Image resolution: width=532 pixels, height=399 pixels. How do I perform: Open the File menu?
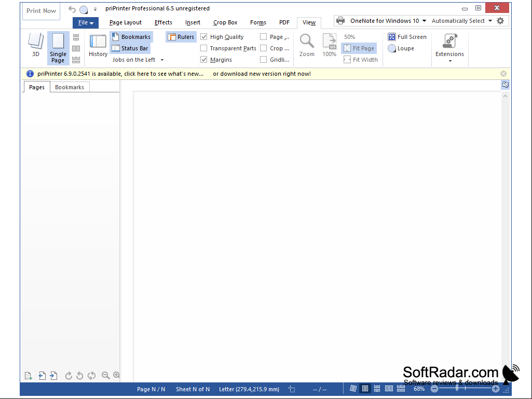coord(86,23)
